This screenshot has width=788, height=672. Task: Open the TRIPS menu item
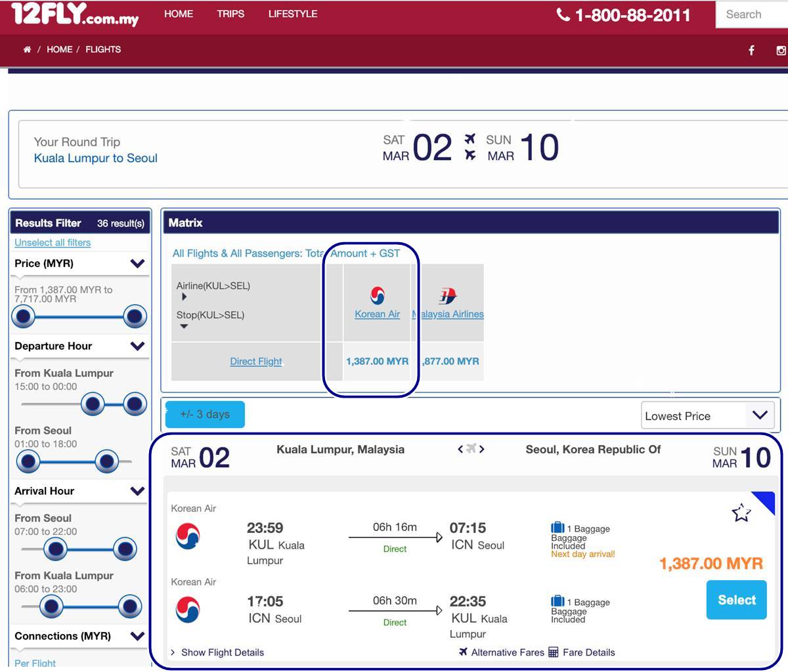(x=230, y=14)
